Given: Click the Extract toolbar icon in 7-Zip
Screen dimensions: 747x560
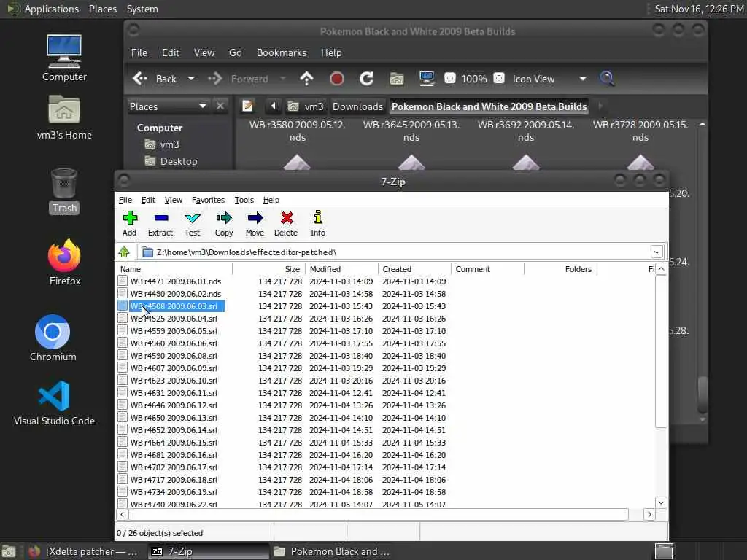Looking at the screenshot, I should (161, 219).
